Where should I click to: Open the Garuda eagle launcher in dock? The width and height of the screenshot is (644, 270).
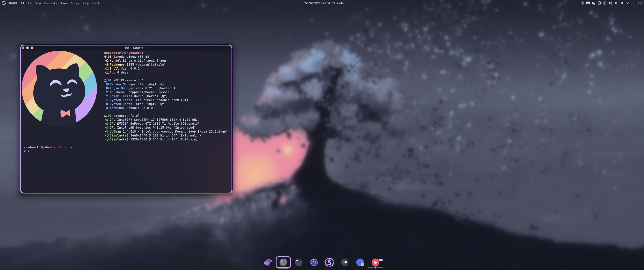click(x=268, y=262)
